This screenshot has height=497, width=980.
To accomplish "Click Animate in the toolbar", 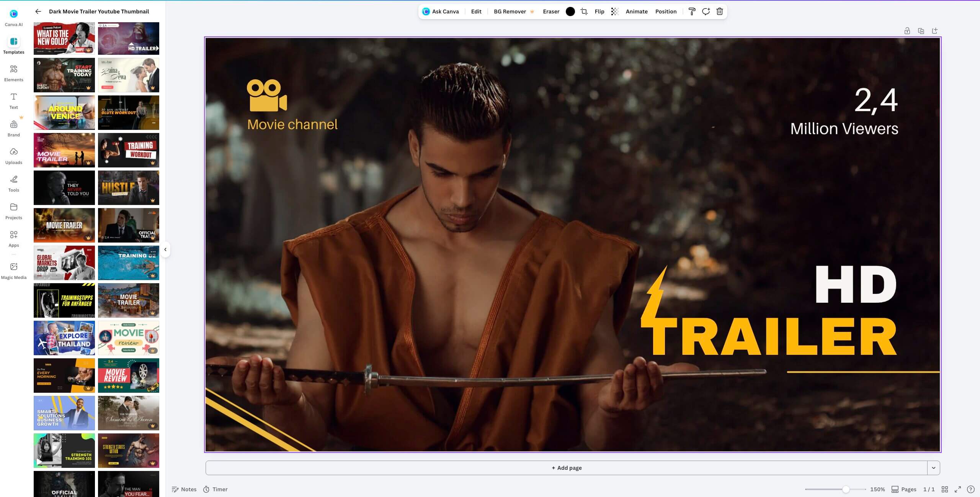I will click(637, 11).
